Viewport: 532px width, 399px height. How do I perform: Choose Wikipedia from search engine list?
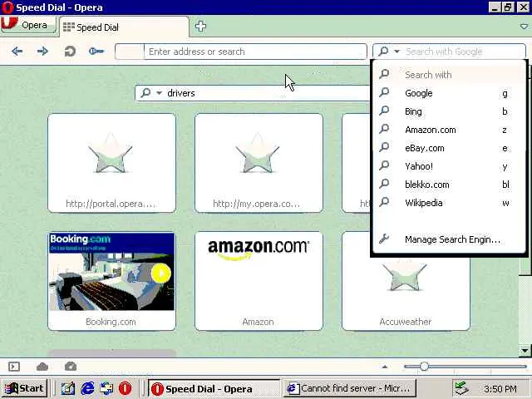tap(449, 203)
